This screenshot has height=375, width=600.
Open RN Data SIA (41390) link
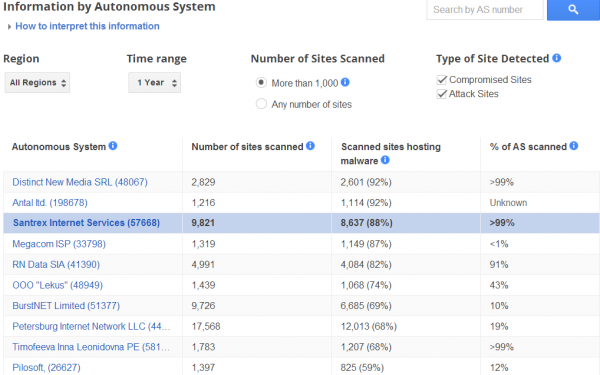(56, 265)
